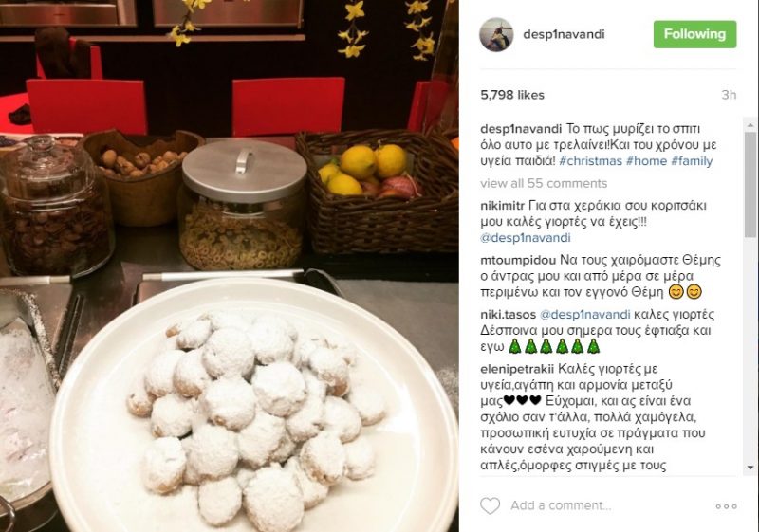The height and width of the screenshot is (532, 759).
Task: Open the #christmas hashtag
Action: coord(590,161)
